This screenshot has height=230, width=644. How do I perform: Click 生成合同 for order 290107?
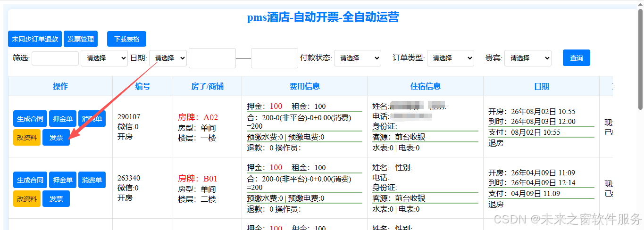(30, 119)
